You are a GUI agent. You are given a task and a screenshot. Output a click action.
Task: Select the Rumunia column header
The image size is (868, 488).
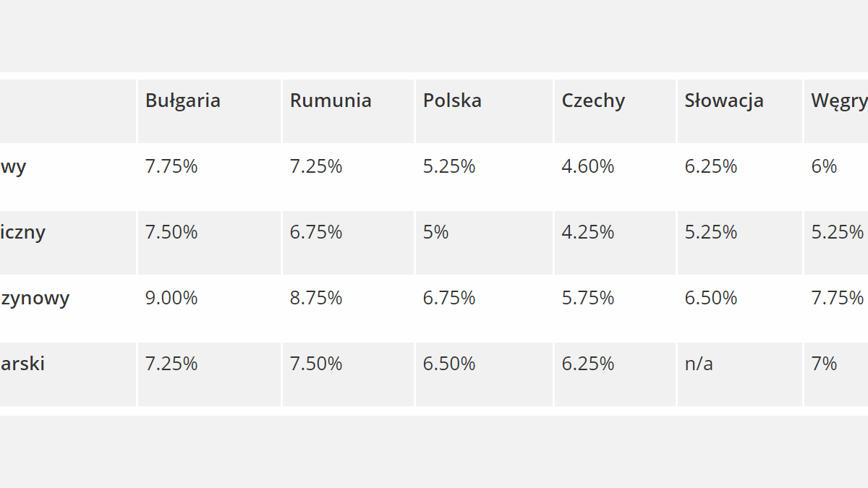click(331, 100)
